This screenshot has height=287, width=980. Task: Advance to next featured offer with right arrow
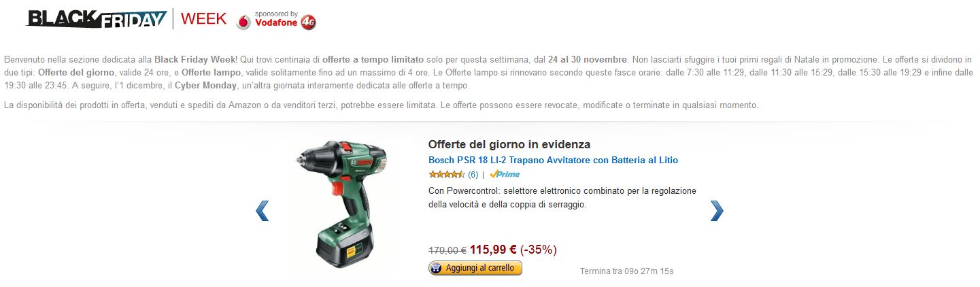click(717, 211)
